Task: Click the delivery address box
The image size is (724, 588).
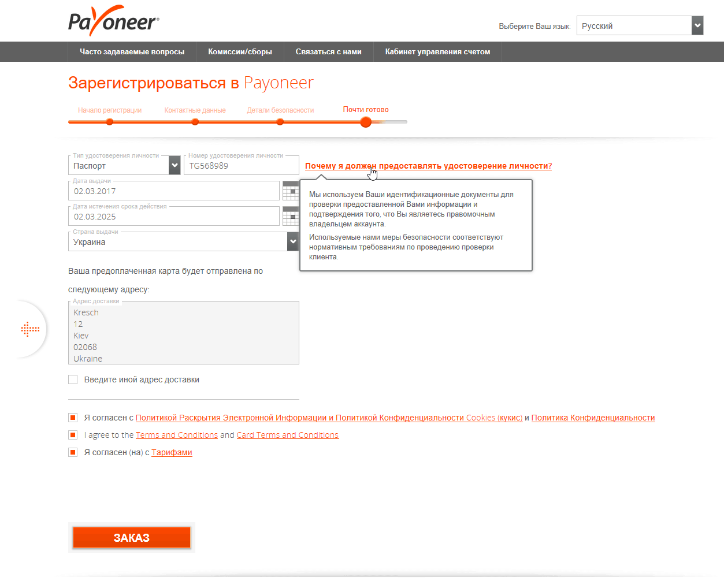Action: pos(184,333)
